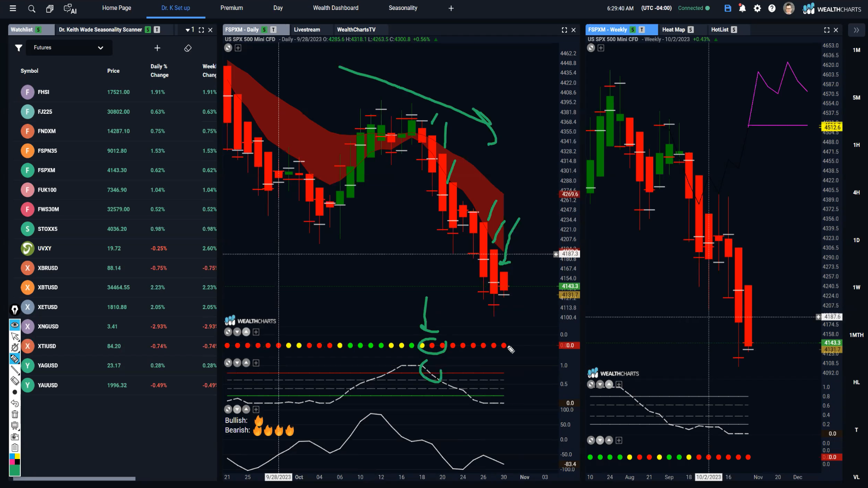This screenshot has height=488, width=868.
Task: Toggle the T badge on Seasonality Scanner tab
Action: point(157,30)
